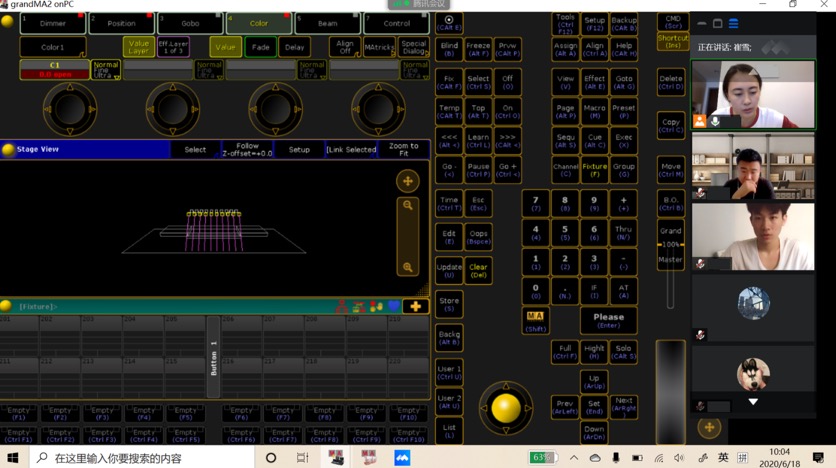Toggle Blind mode key
Viewport: 836px width, 468px height.
(x=449, y=49)
